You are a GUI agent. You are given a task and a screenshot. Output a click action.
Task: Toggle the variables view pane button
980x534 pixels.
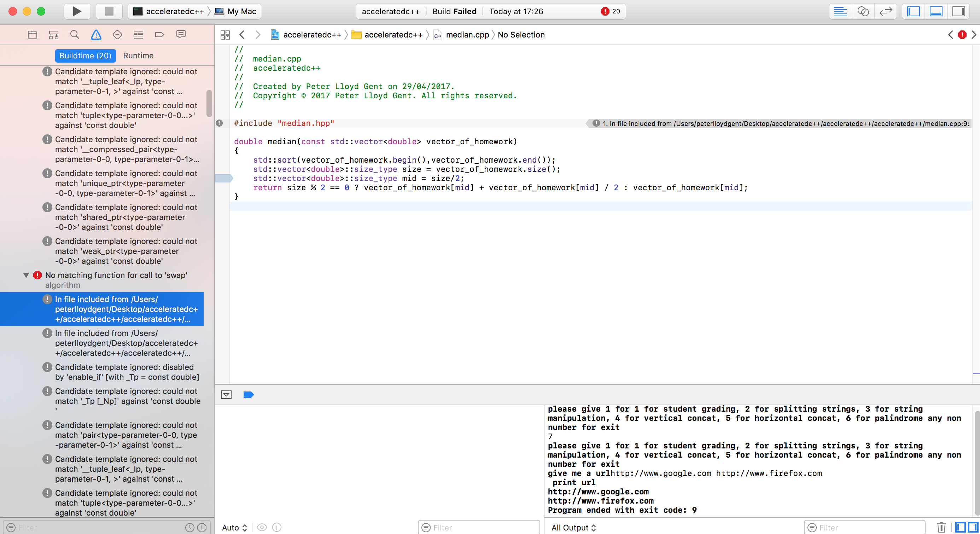click(x=960, y=527)
